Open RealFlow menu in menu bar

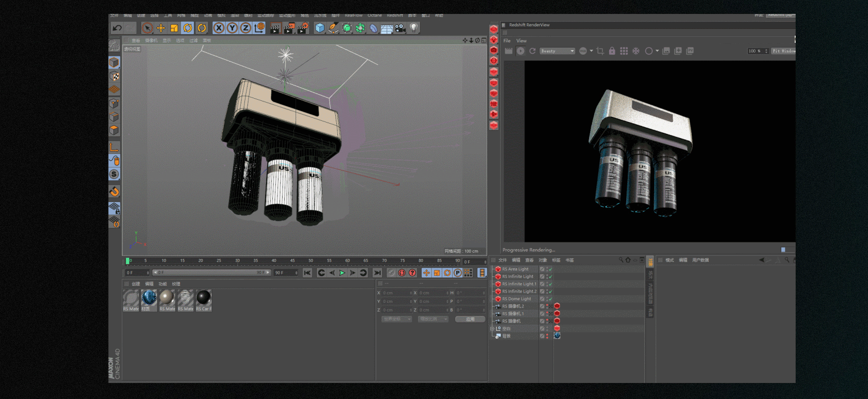pos(353,16)
